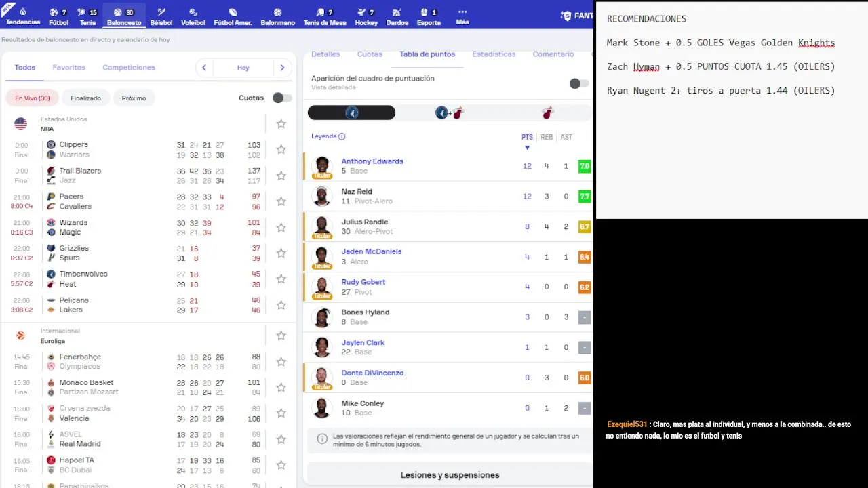Viewport: 868px width, 488px height.
Task: Star the Timberwolves vs Heat match
Action: tap(281, 279)
